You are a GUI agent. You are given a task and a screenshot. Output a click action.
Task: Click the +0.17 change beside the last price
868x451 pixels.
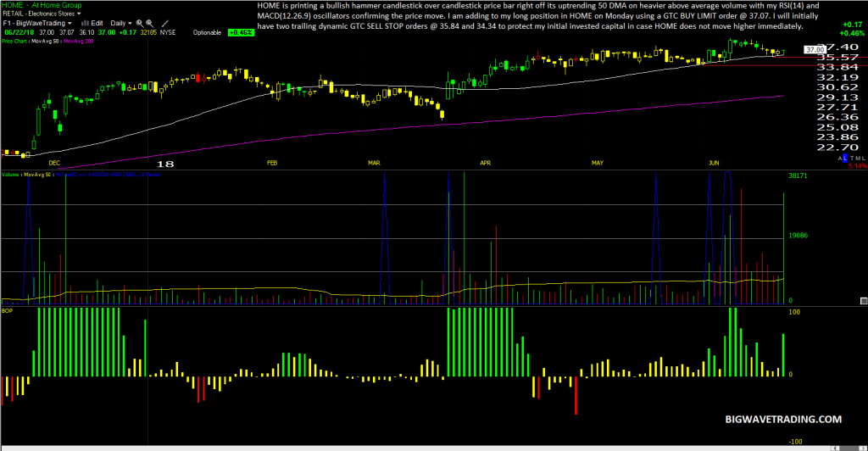128,33
